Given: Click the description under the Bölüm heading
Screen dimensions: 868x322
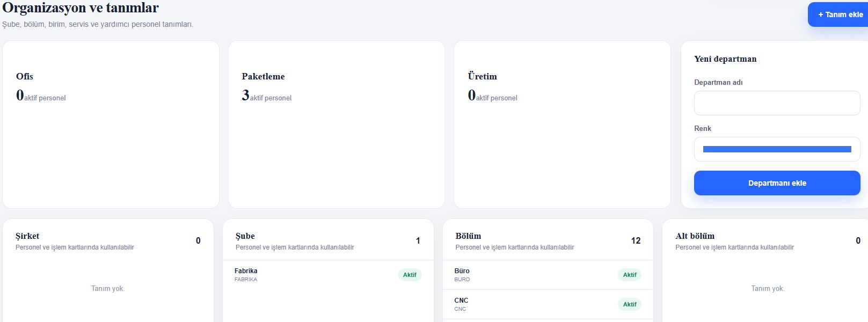Looking at the screenshot, I should (515, 247).
